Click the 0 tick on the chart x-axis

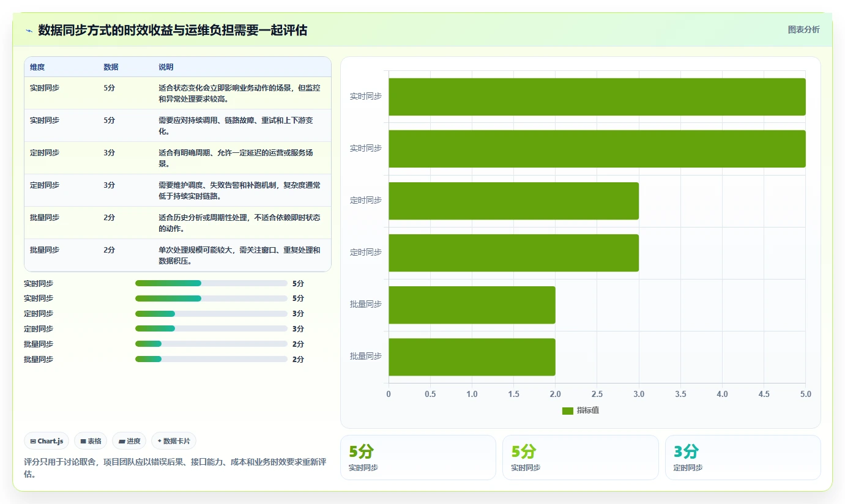tap(389, 394)
